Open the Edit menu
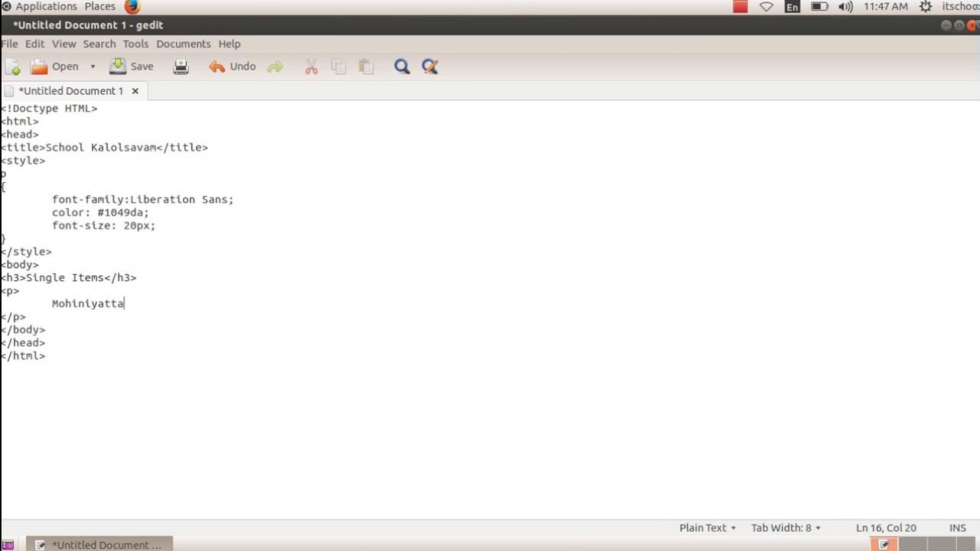 point(34,44)
